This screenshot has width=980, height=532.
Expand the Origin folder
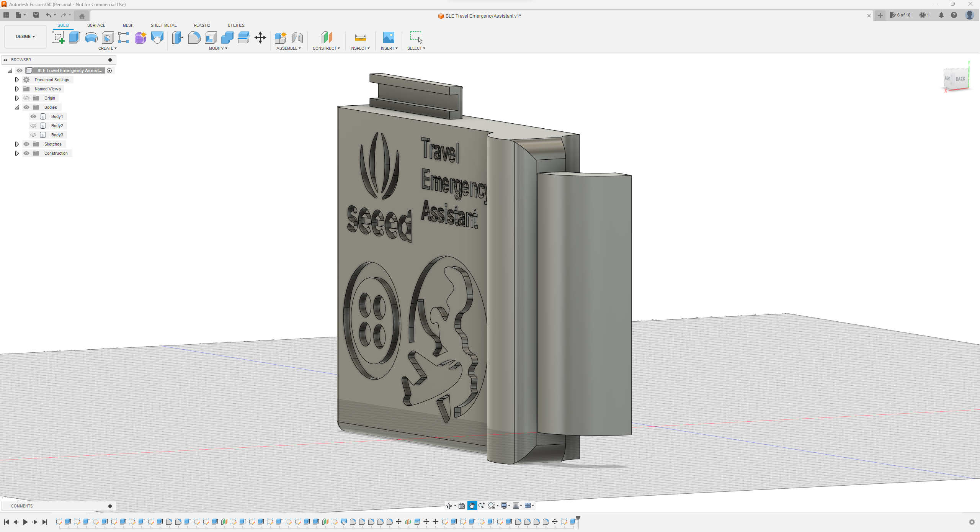pos(16,98)
